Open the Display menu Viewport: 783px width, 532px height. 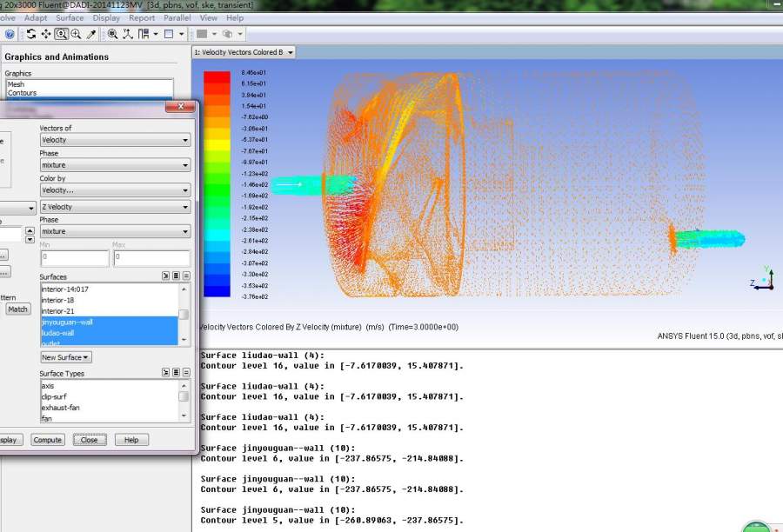106,17
